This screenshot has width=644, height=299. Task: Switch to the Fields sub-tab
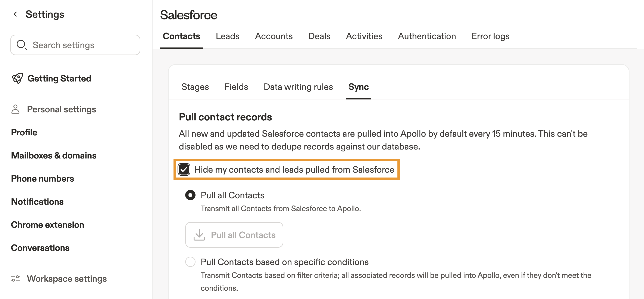coord(236,87)
